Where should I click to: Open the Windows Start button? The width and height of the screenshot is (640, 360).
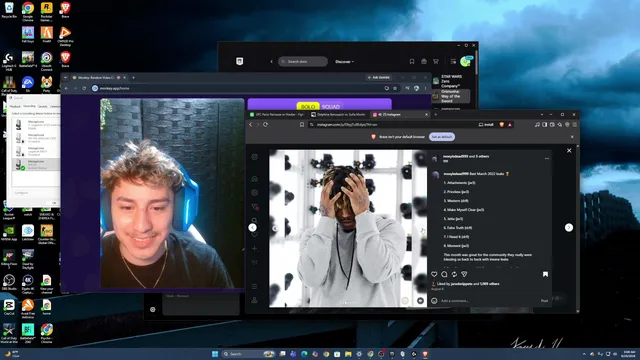coord(215,354)
